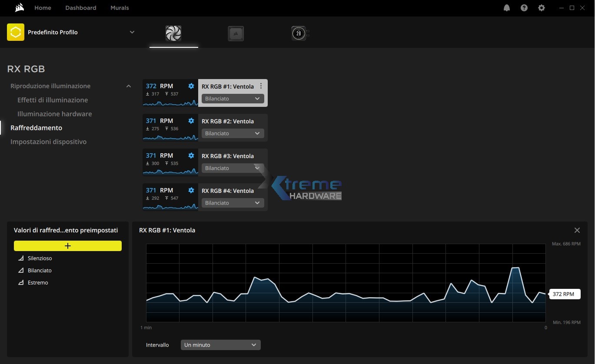Select the RX RGB fan device icon
595x364 pixels.
(173, 33)
